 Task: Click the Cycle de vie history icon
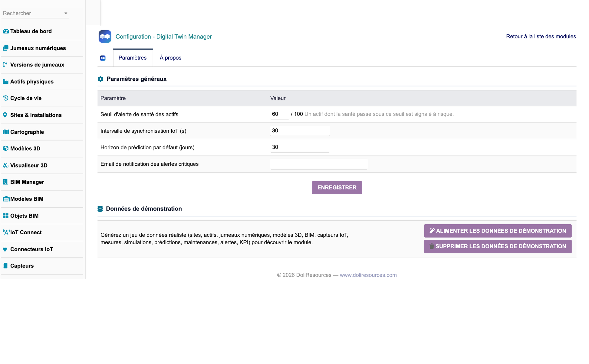[x=6, y=98]
